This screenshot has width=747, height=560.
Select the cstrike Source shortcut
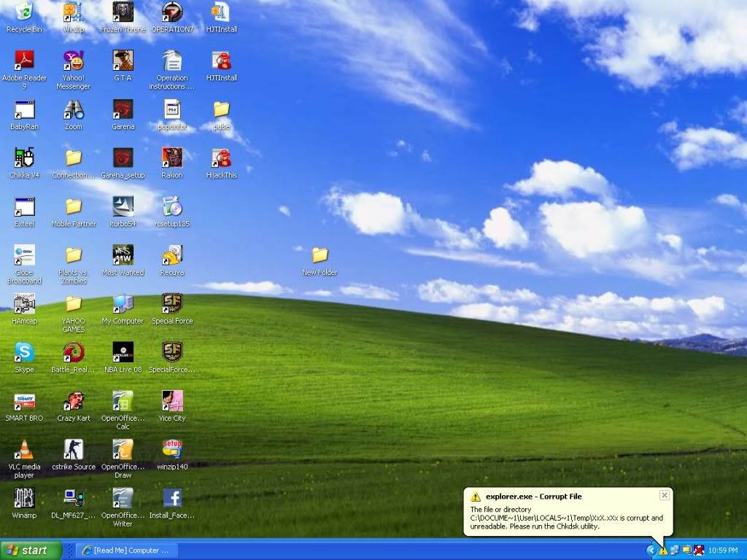pos(74,455)
